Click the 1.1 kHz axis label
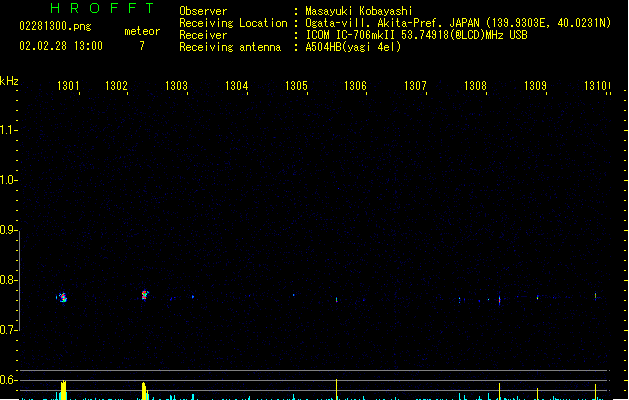 coord(7,130)
